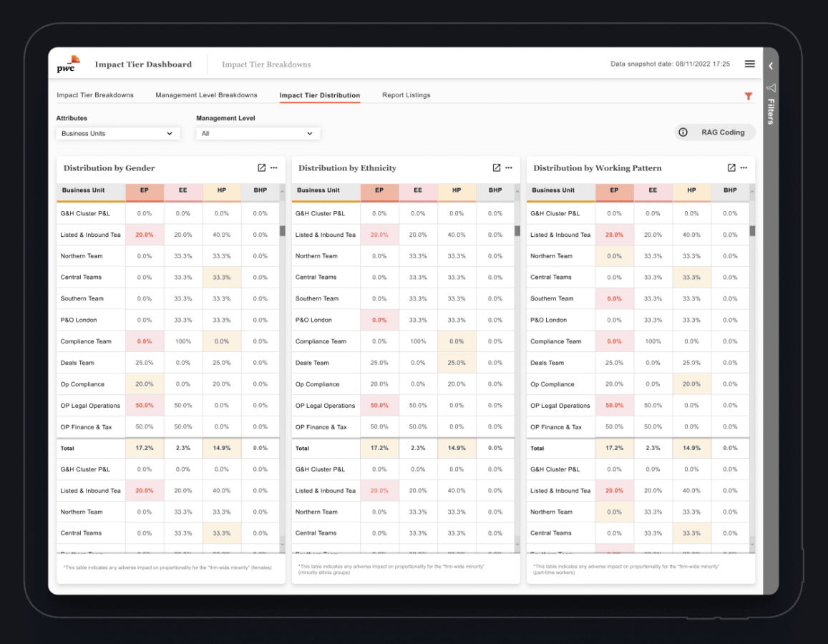Switch to Impact Tier Breakdowns tab
Image resolution: width=828 pixels, height=644 pixels.
95,95
